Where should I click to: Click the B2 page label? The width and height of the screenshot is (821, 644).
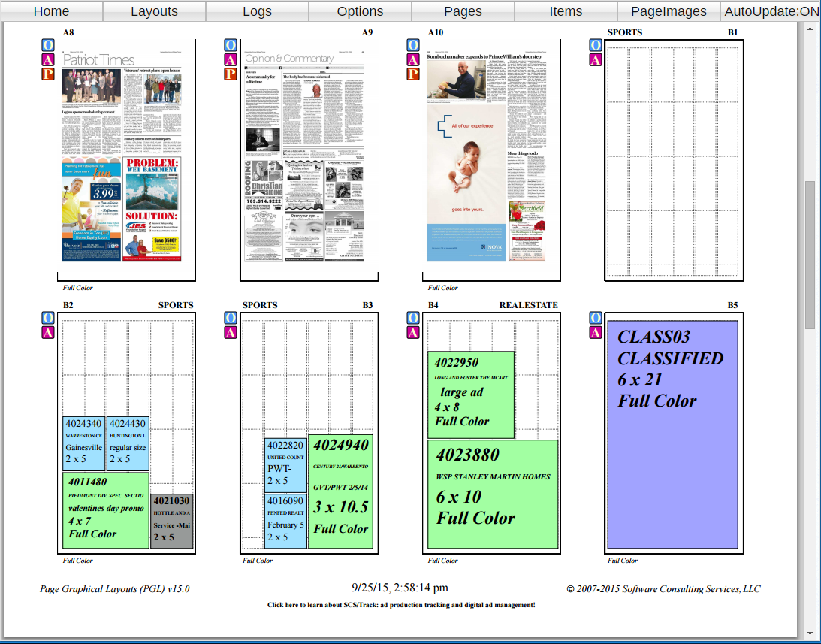point(68,305)
